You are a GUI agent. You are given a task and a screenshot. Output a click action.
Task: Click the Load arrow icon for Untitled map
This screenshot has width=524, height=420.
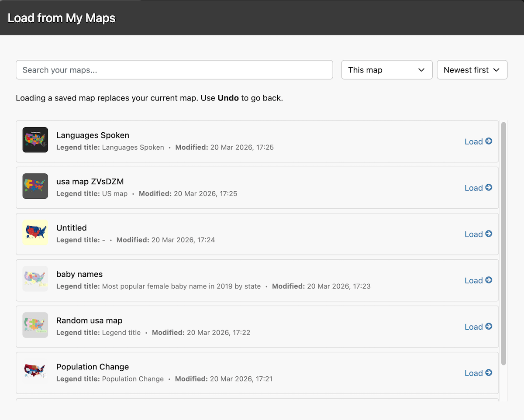489,234
